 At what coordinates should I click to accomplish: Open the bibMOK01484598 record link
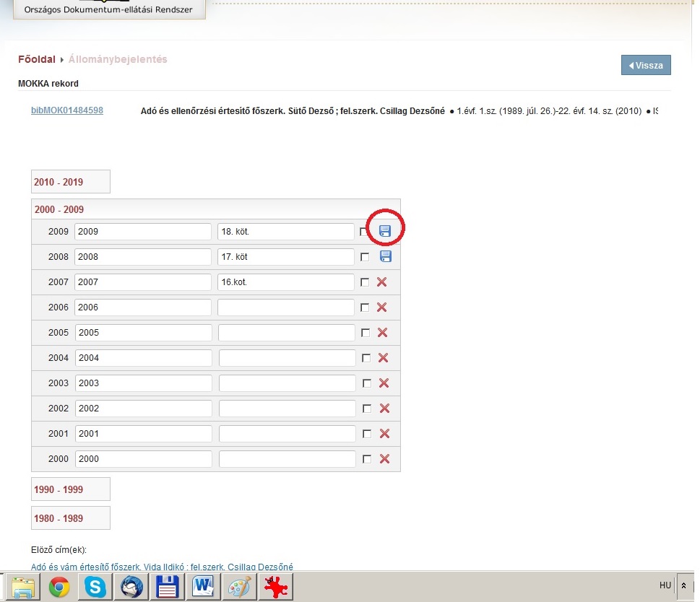67,110
